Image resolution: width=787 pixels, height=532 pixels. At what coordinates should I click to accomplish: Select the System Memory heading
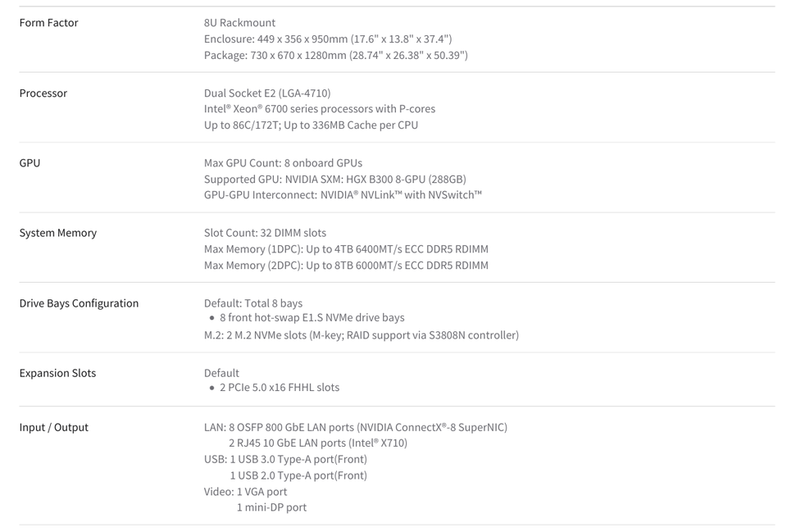(57, 233)
